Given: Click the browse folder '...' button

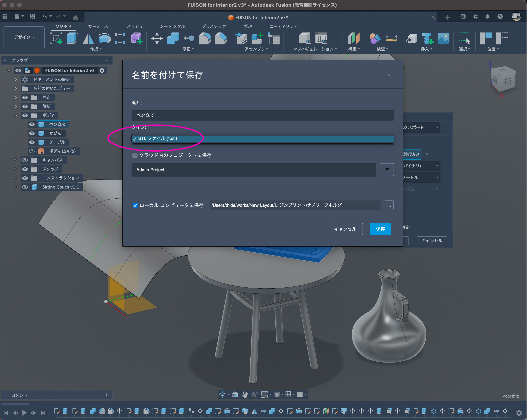Looking at the screenshot, I should [x=389, y=205].
